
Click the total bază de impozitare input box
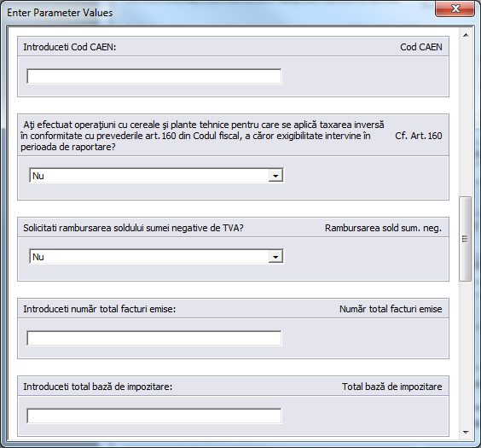coord(154,416)
